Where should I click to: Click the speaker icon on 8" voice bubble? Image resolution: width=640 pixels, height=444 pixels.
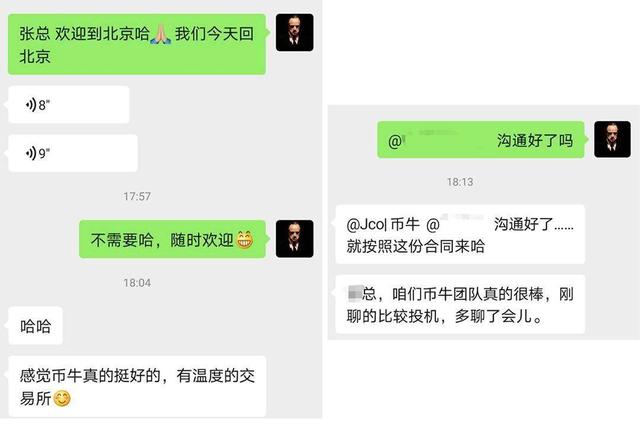pos(31,105)
